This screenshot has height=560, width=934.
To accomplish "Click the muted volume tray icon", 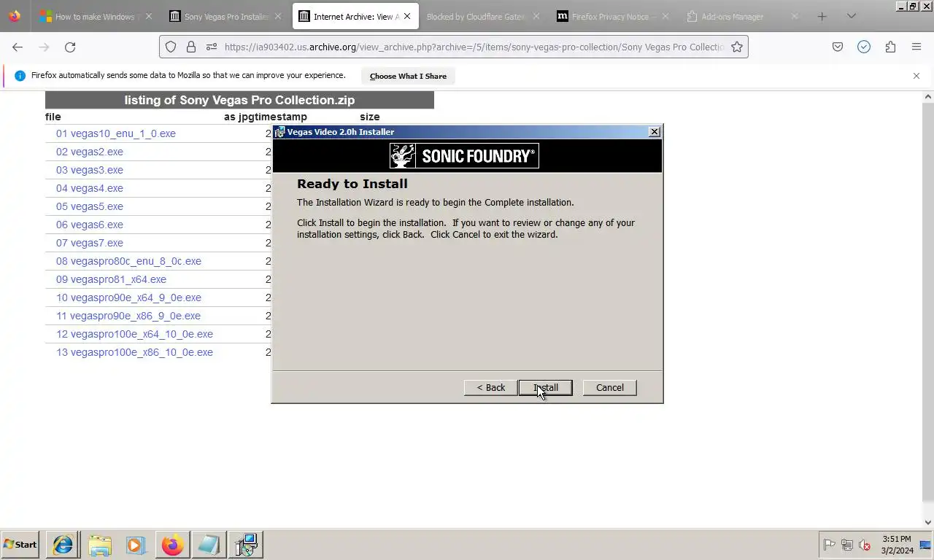I will pyautogui.click(x=865, y=545).
